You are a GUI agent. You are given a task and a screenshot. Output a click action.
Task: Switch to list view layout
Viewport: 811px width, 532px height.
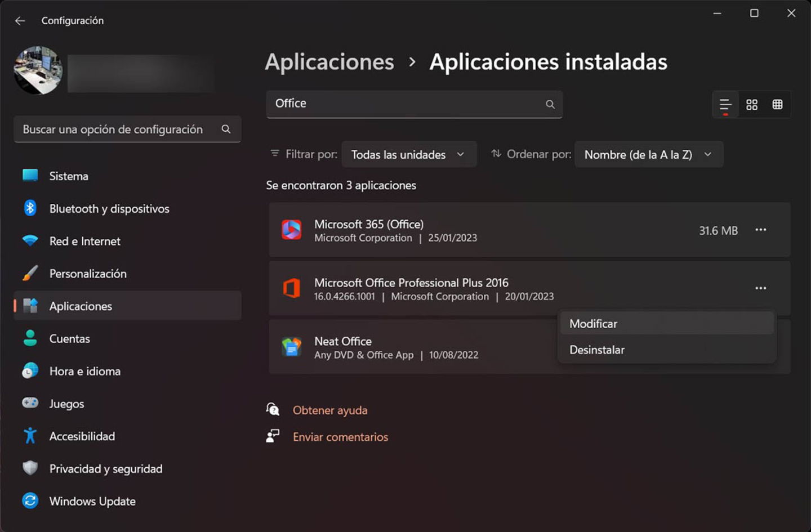[725, 105]
